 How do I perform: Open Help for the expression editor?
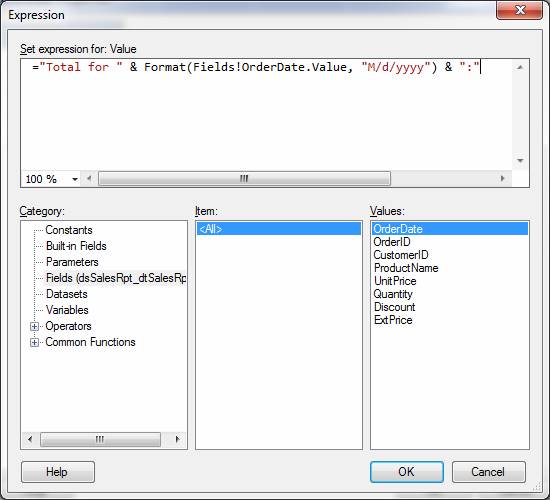pos(58,472)
